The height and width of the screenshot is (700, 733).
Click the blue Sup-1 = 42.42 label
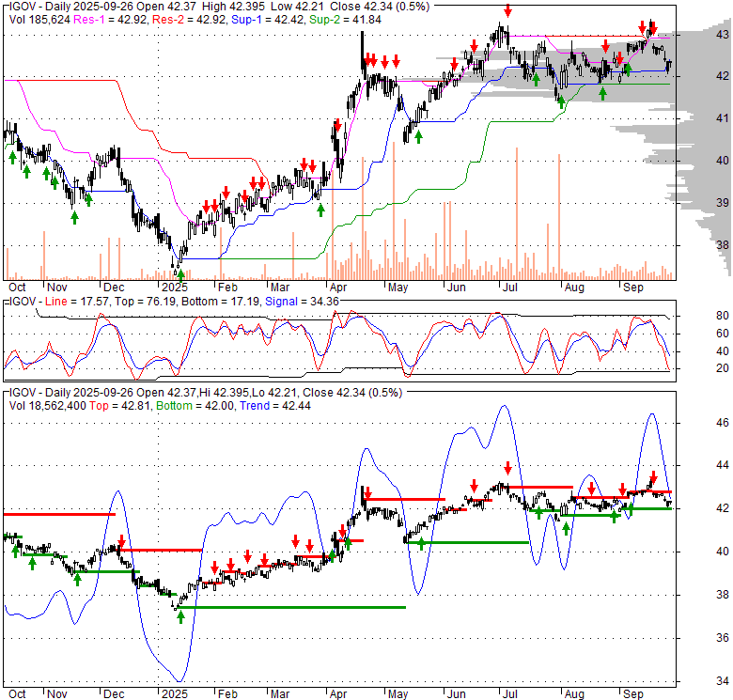tap(268, 20)
